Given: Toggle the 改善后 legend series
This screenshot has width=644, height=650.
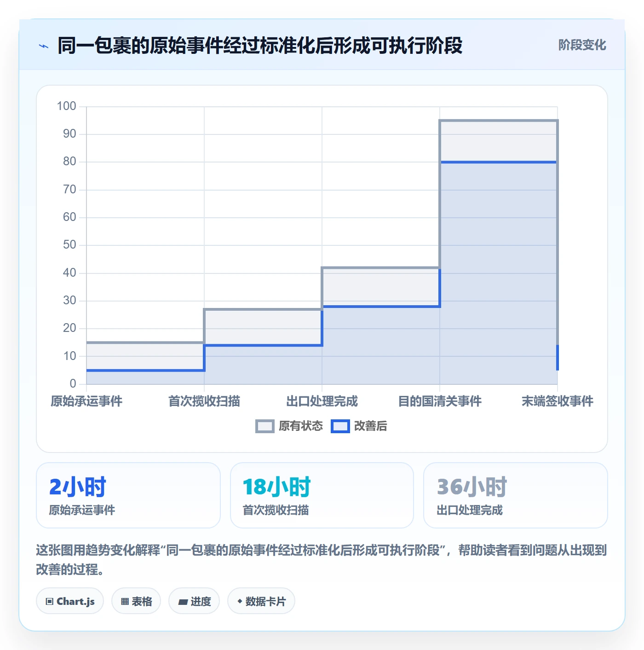Looking at the screenshot, I should pyautogui.click(x=359, y=426).
